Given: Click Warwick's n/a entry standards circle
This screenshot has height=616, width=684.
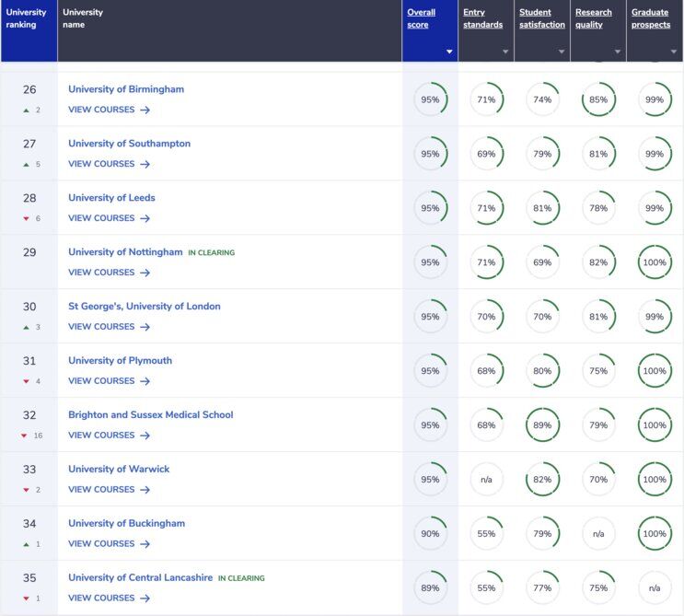Looking at the screenshot, I should point(486,480).
